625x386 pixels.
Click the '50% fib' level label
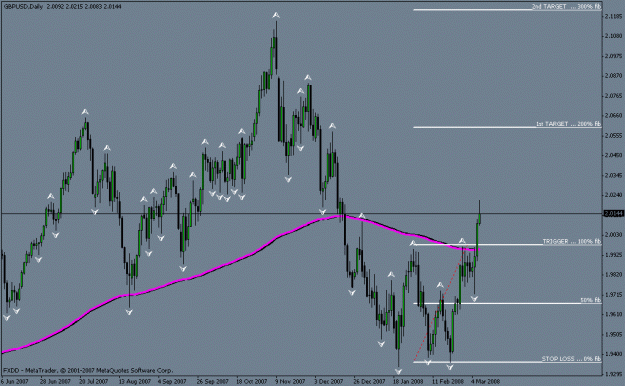coord(590,300)
